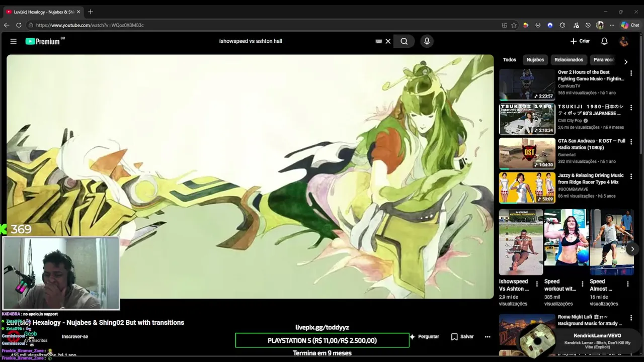
Task: Start voice search with microphone icon
Action: coord(427,41)
